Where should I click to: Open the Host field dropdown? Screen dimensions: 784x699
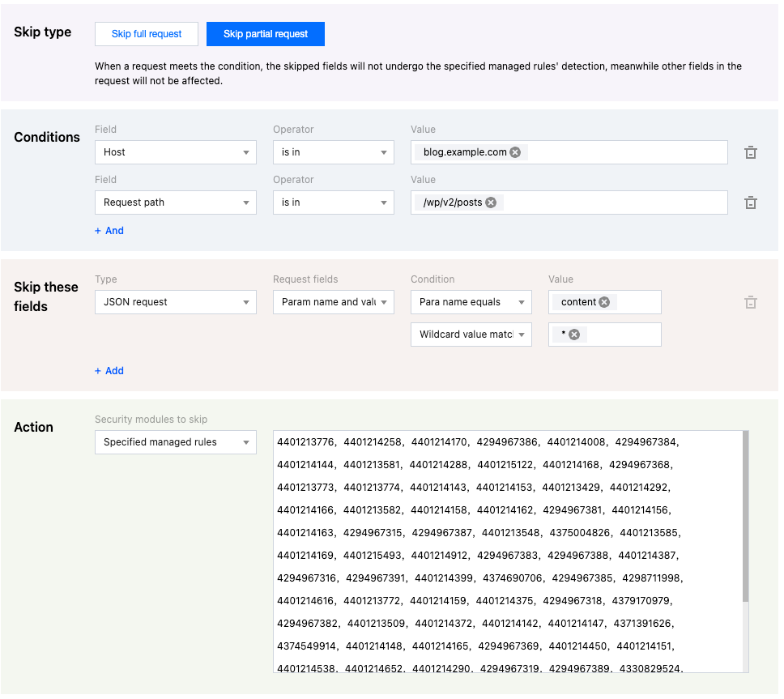tap(175, 152)
